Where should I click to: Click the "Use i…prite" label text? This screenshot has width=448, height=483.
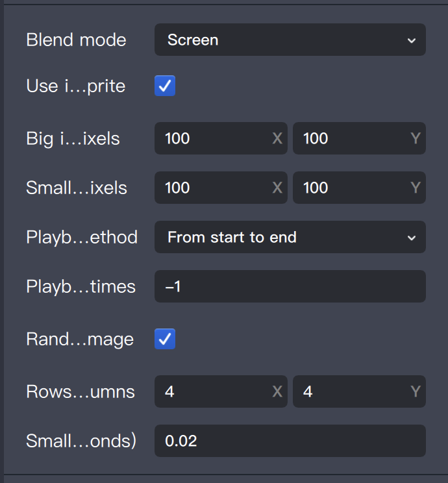pos(75,86)
